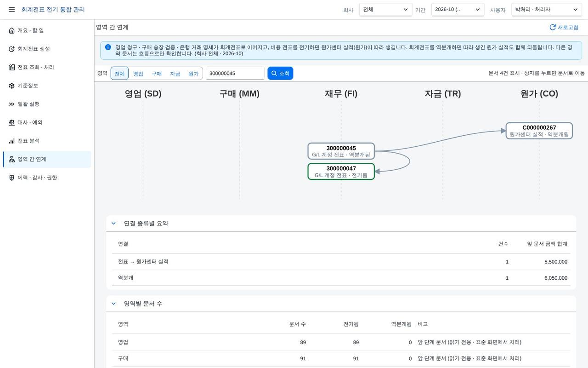Click the magnifier icon on 조회 button

(274, 73)
